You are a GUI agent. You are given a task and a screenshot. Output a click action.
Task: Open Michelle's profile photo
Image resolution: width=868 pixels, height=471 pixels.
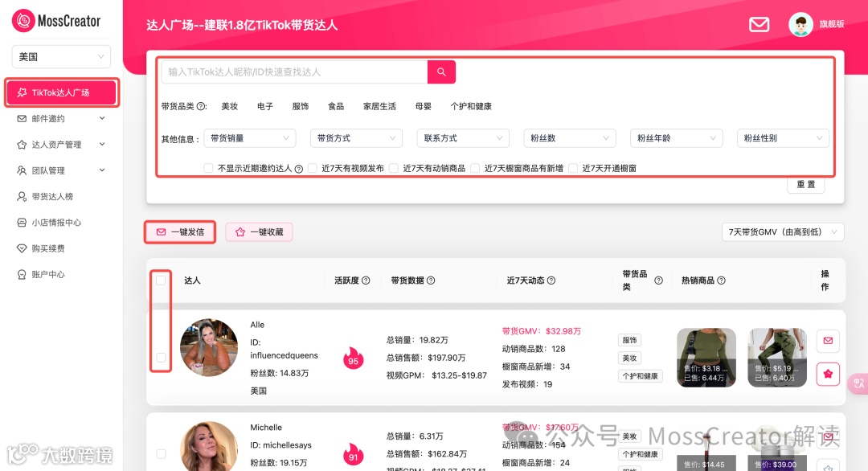[209, 446]
